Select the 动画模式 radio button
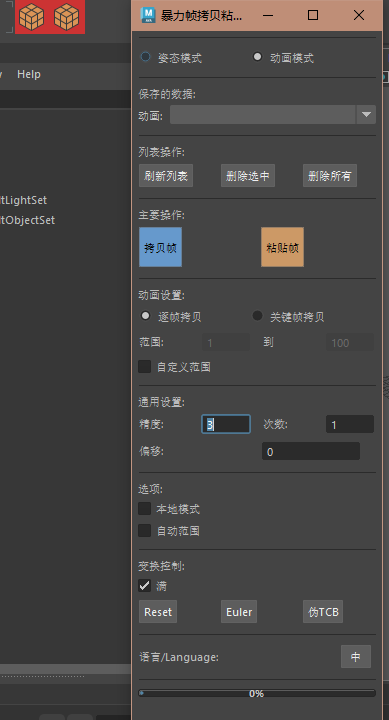Viewport: 389px width, 720px height. tap(258, 57)
